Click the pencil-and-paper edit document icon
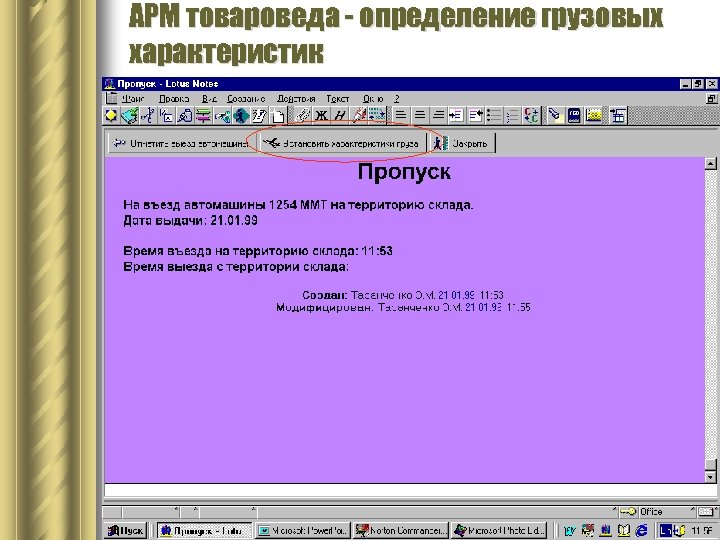 [x=259, y=116]
